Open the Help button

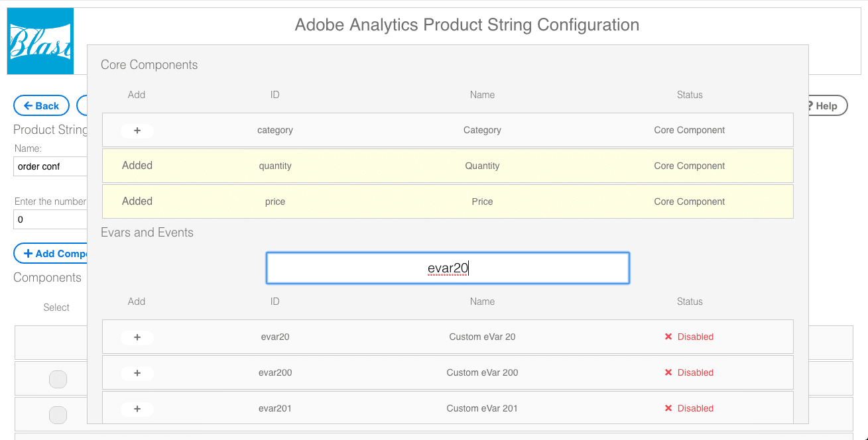(826, 106)
